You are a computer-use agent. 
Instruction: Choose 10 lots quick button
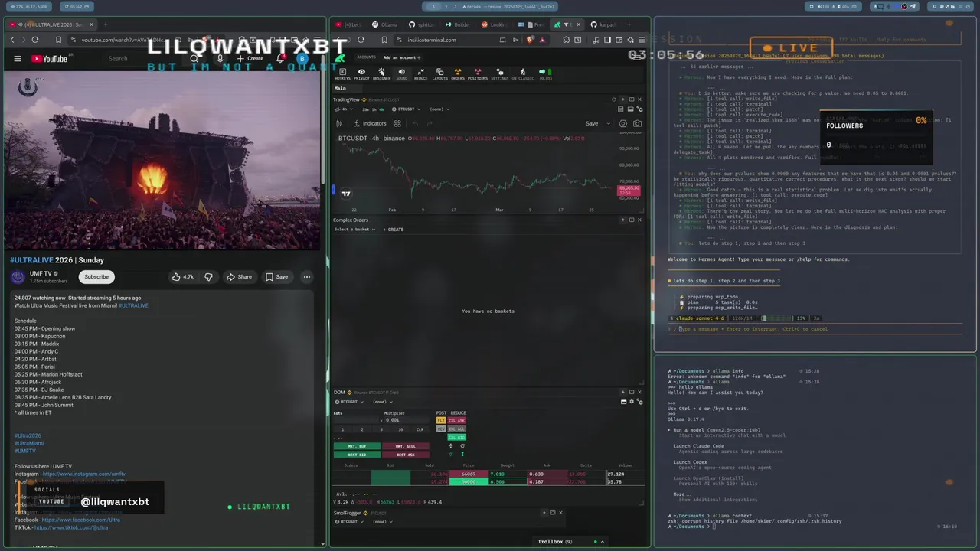click(400, 429)
